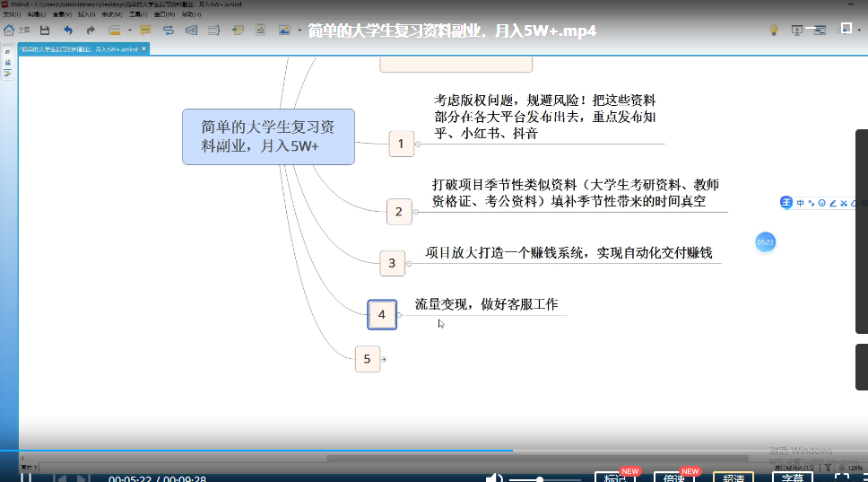This screenshot has width=868, height=482.
Task: Expand share options dropdown arrow
Action: pos(859,31)
